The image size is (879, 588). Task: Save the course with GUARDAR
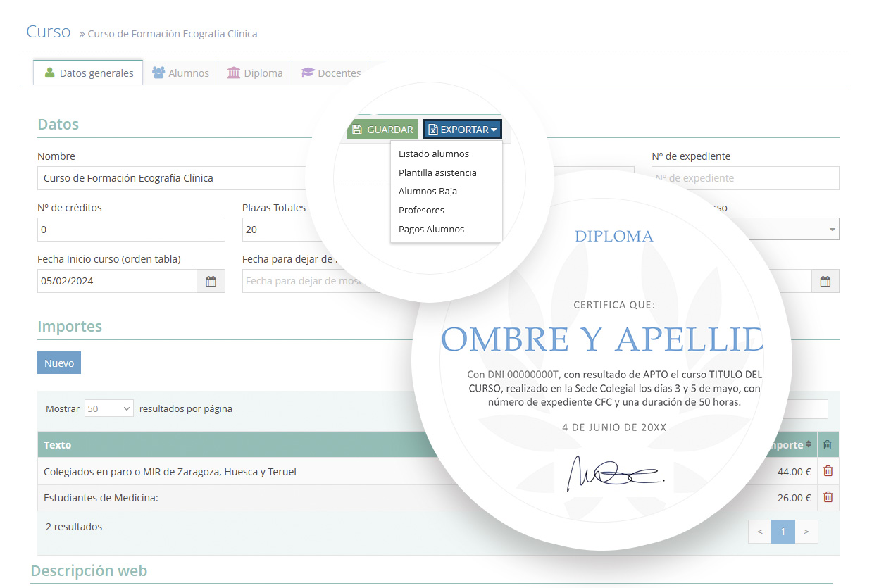click(x=382, y=130)
